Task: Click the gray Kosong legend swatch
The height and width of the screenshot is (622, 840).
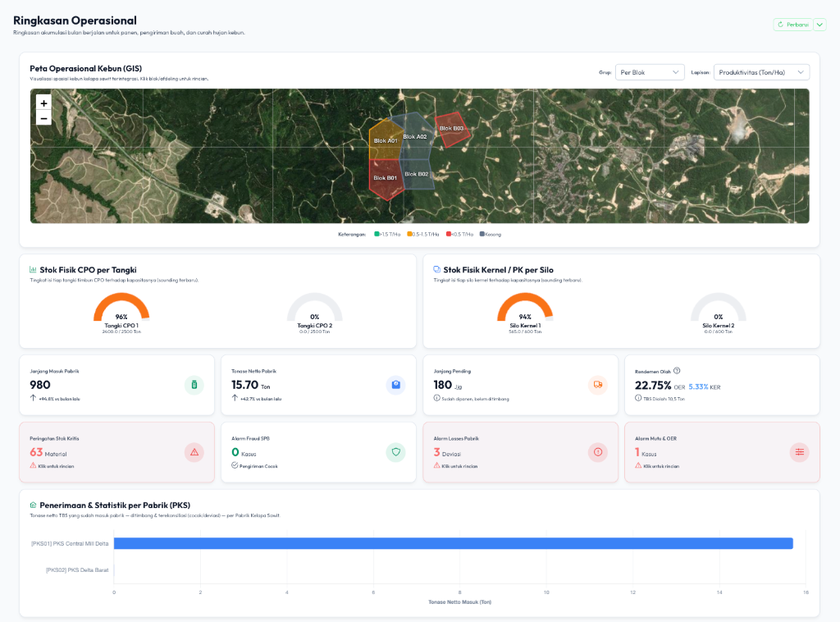Action: (x=482, y=234)
